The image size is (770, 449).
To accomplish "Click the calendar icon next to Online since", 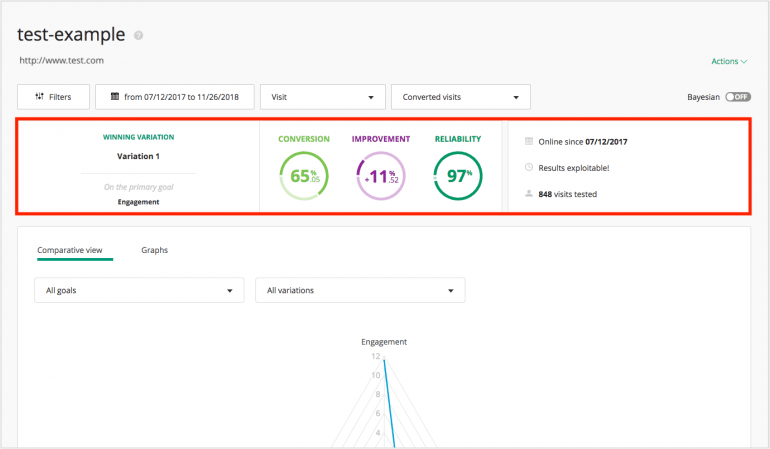I will 529,142.
